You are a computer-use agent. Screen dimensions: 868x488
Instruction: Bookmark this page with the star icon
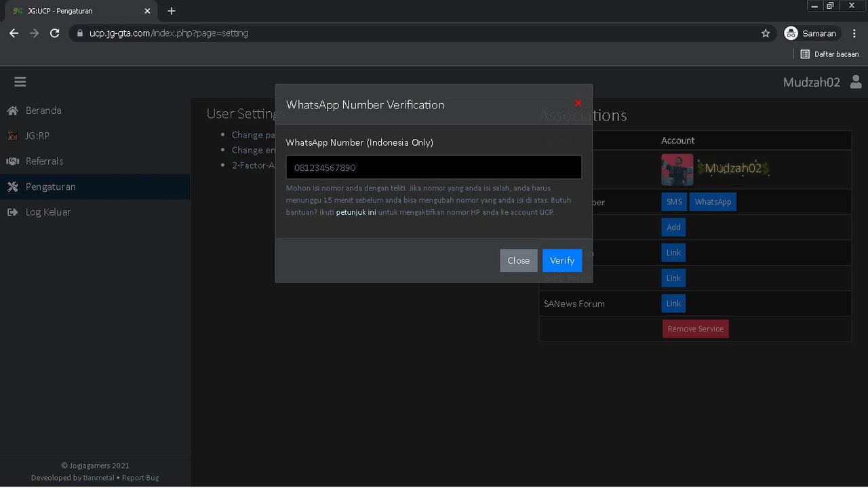point(766,33)
